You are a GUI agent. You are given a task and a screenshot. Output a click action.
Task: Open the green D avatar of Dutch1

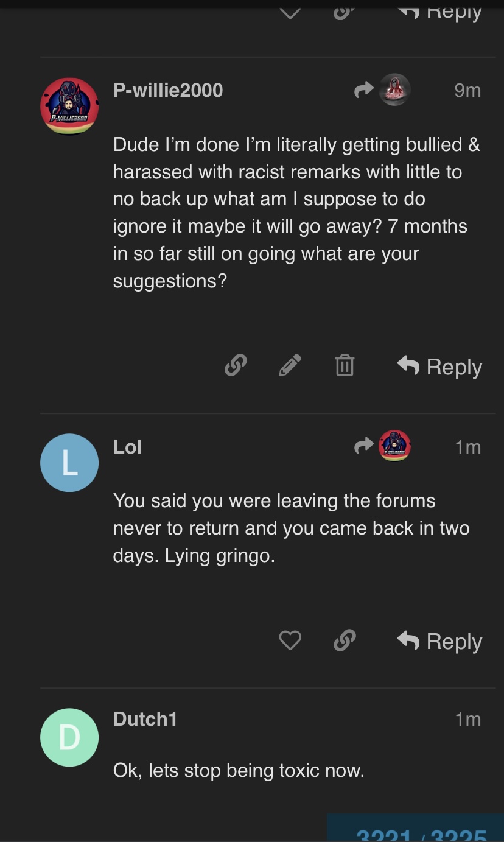pos(69,737)
